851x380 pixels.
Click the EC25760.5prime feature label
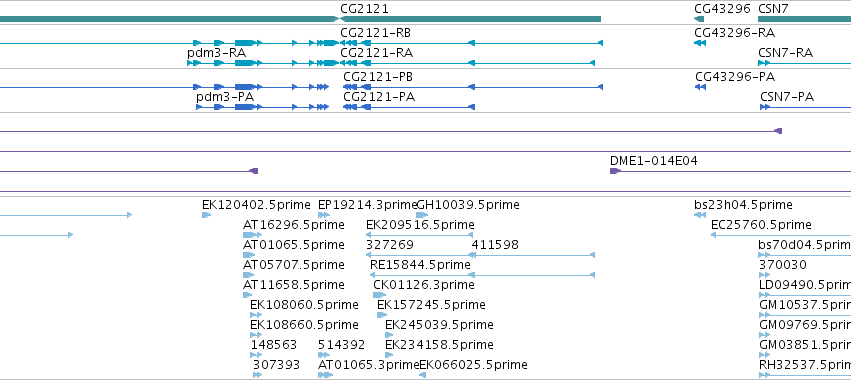coord(761,225)
